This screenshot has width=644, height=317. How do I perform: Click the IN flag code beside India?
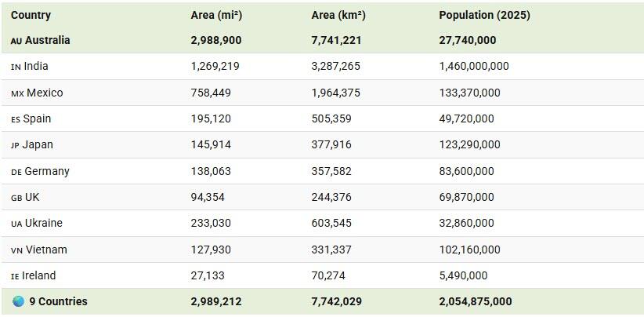tap(16, 67)
